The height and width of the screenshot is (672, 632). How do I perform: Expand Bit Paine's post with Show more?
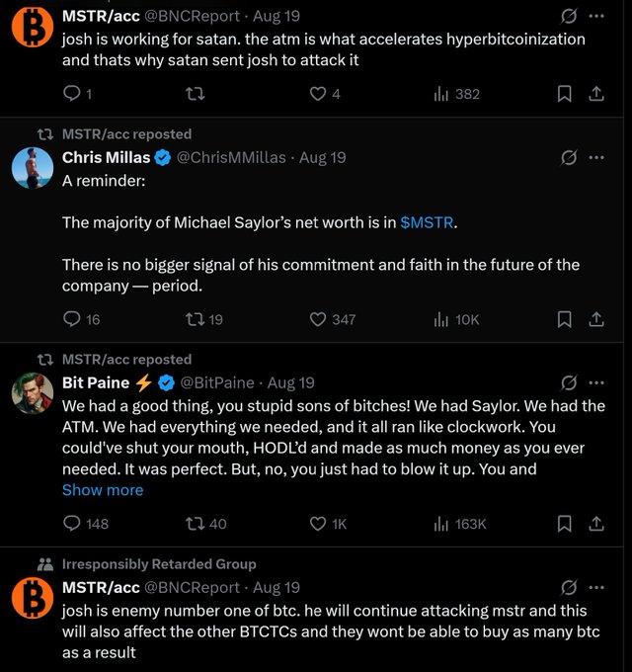coord(103,490)
